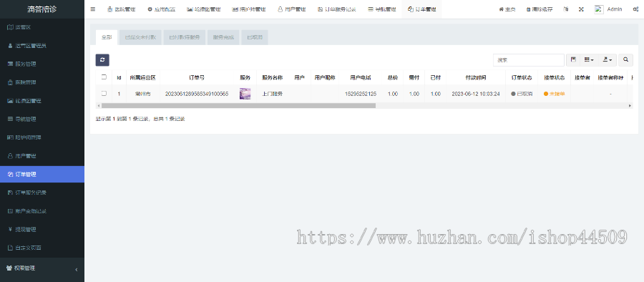This screenshot has height=282, width=644.
Task: Refresh the order table
Action: tap(102, 59)
